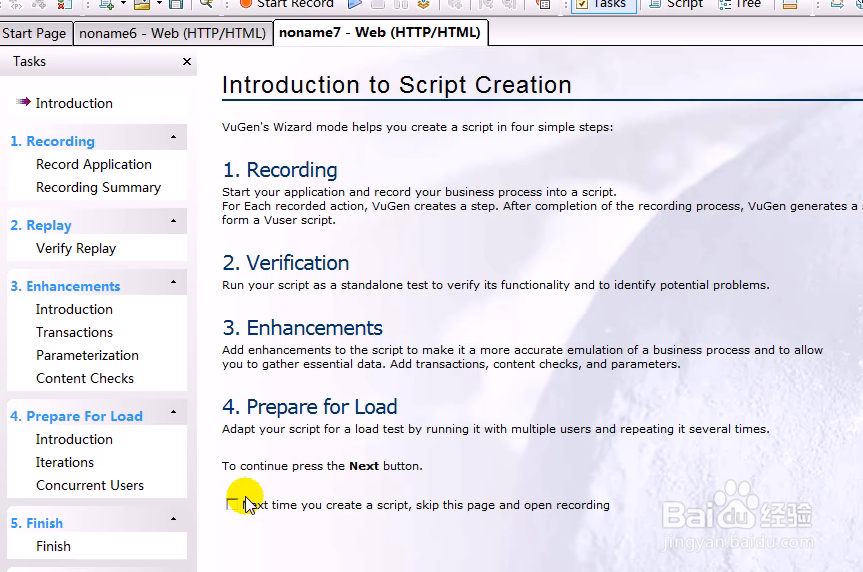Click the save disk icon in toolbar
863x572 pixels.
[x=176, y=4]
